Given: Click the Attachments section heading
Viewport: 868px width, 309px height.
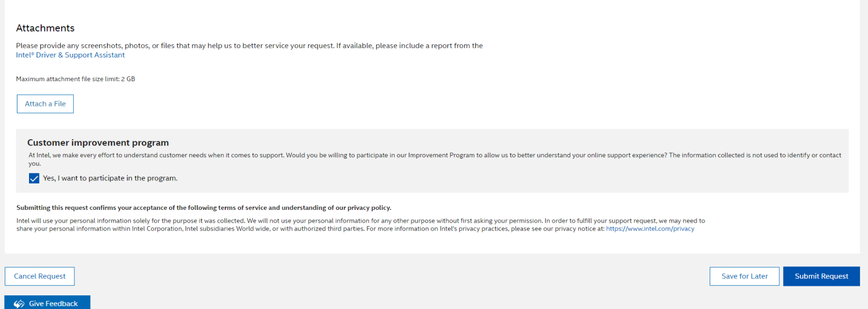Looking at the screenshot, I should tap(45, 28).
